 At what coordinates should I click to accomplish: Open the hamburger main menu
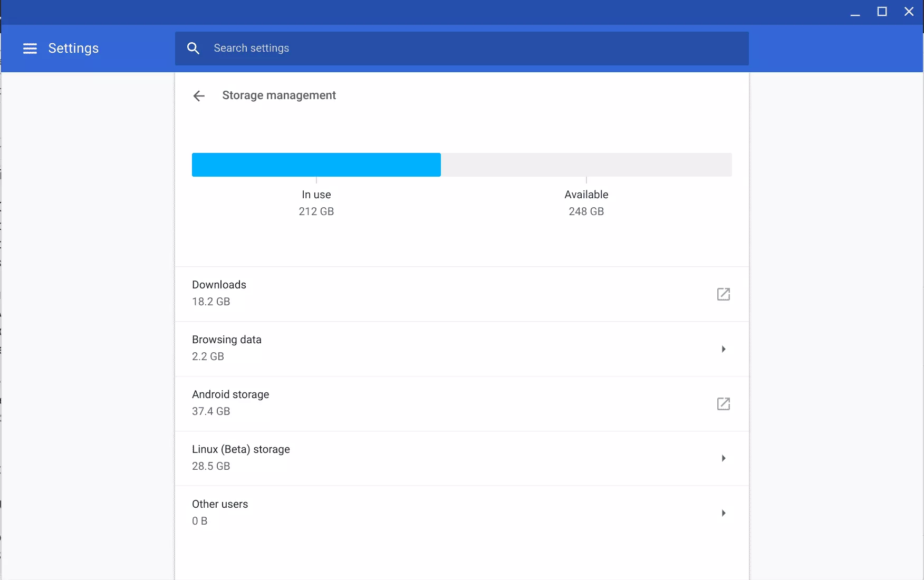tap(30, 49)
